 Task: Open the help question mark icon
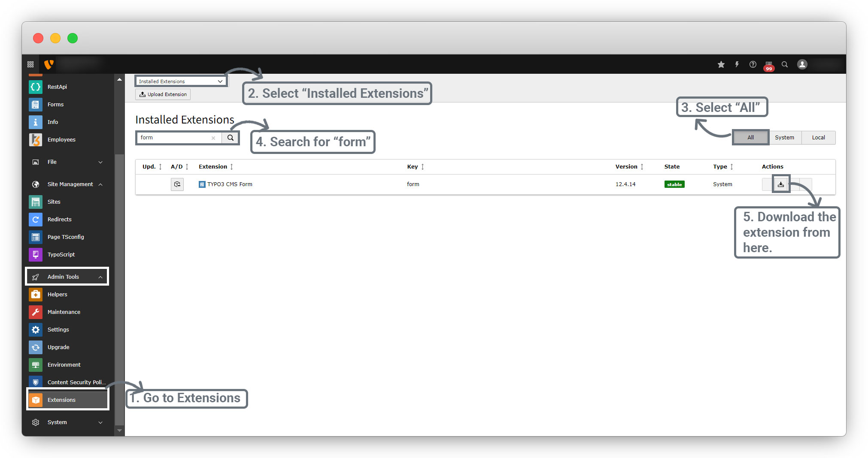[753, 64]
